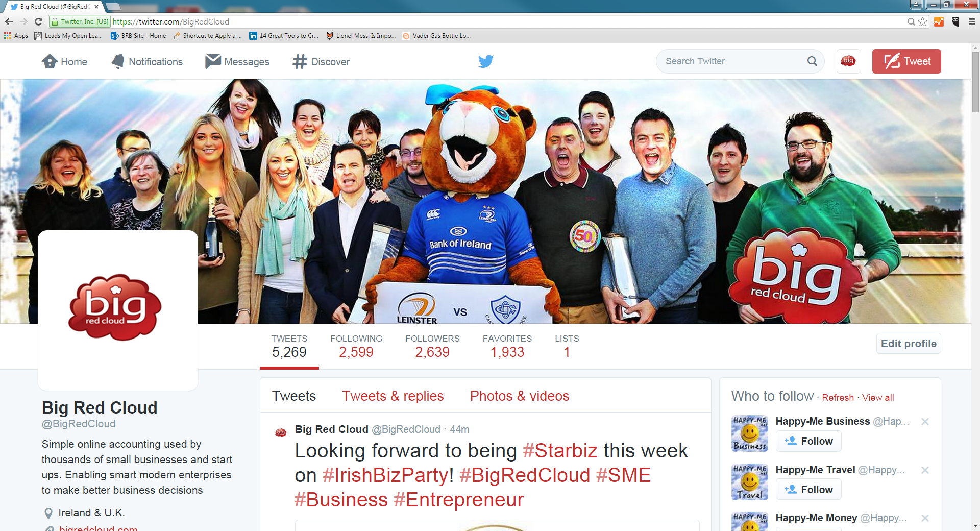Click Edit profile button
This screenshot has width=980, height=531.
coord(909,344)
